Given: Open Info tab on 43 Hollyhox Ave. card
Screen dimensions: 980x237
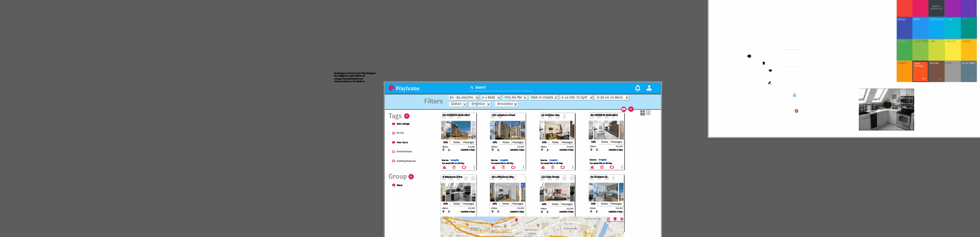Looking at the screenshot, I should (545, 142).
